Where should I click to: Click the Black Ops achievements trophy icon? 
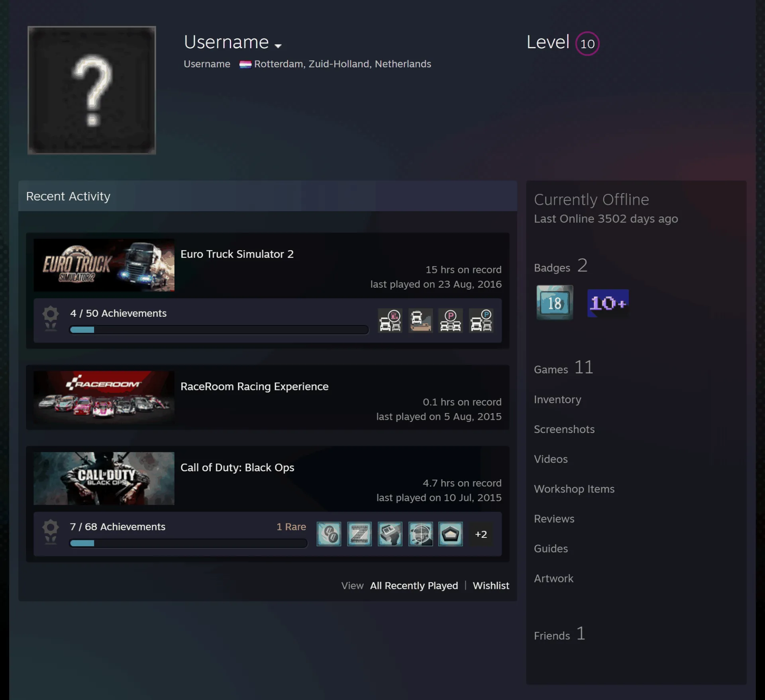51,532
